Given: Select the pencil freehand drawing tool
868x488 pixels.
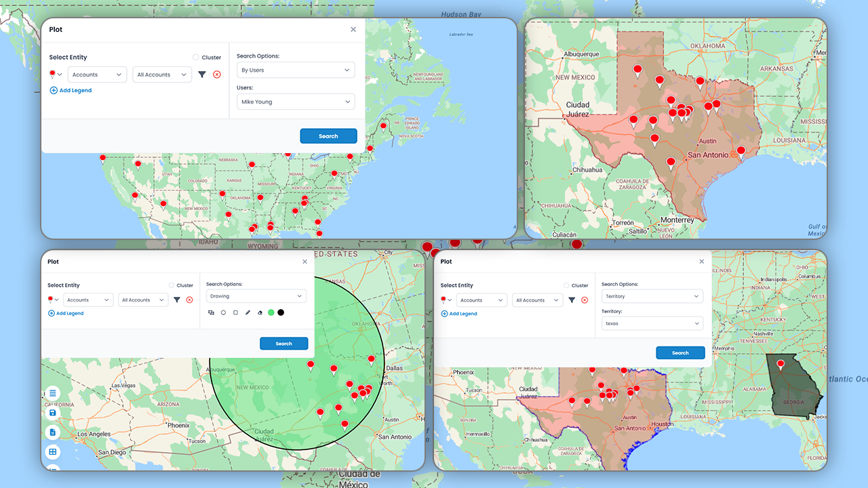Looking at the screenshot, I should pos(248,312).
